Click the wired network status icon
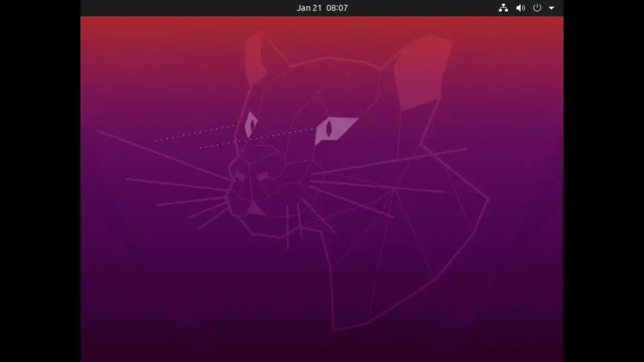644x362 pixels. click(503, 8)
